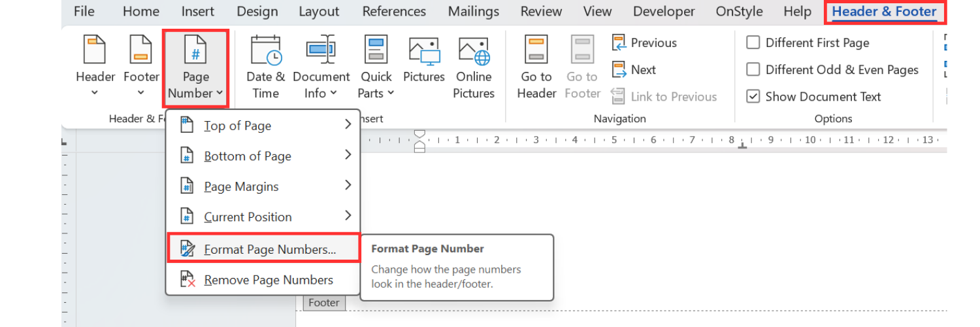Viewport: 980px width, 327px height.
Task: Switch to the Developer tab
Action: (x=665, y=11)
